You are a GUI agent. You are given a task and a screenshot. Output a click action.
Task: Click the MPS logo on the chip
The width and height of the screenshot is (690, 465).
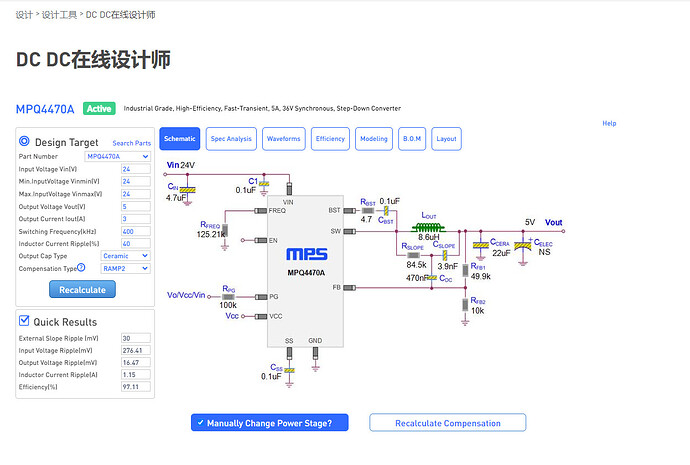(x=307, y=254)
